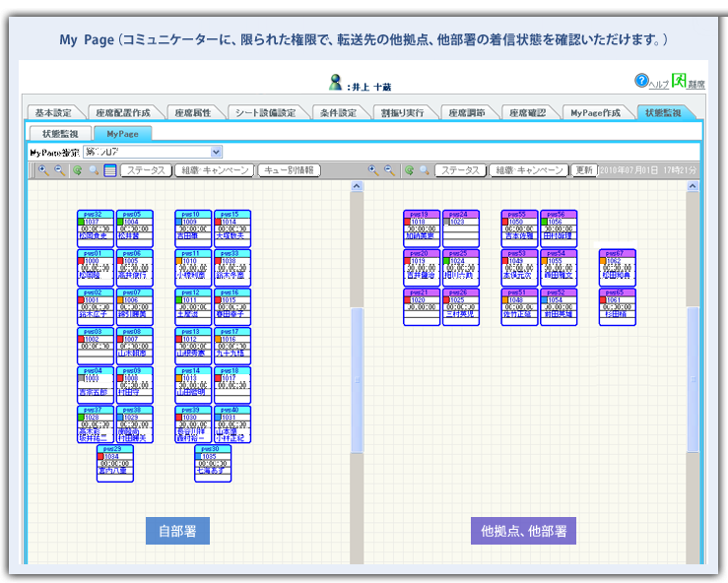Click the キュー別情報 button
Image resolution: width=728 pixels, height=583 pixels.
coord(290,170)
